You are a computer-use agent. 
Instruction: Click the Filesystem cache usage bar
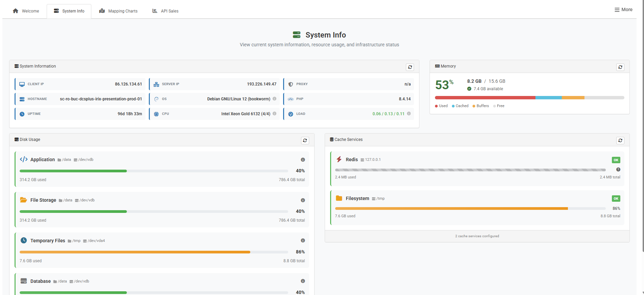(x=470, y=208)
